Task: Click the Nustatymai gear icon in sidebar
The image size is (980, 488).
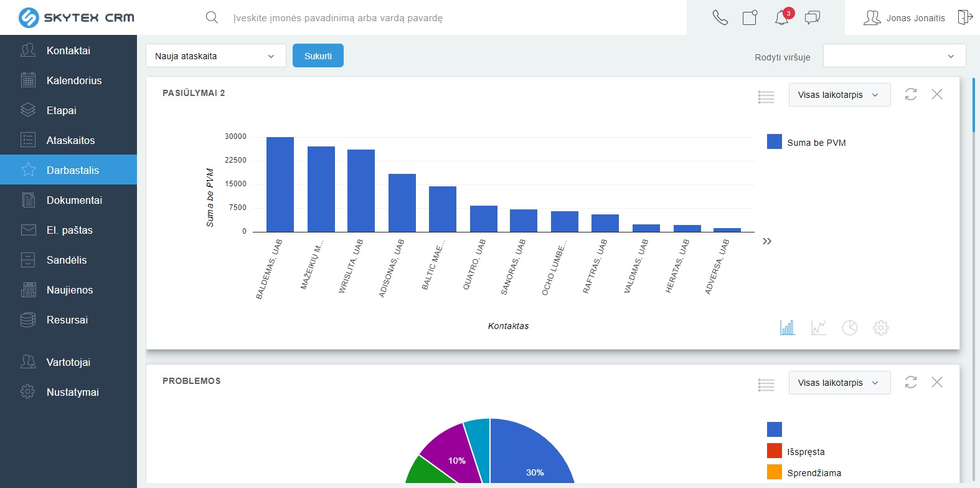Action: pyautogui.click(x=28, y=391)
